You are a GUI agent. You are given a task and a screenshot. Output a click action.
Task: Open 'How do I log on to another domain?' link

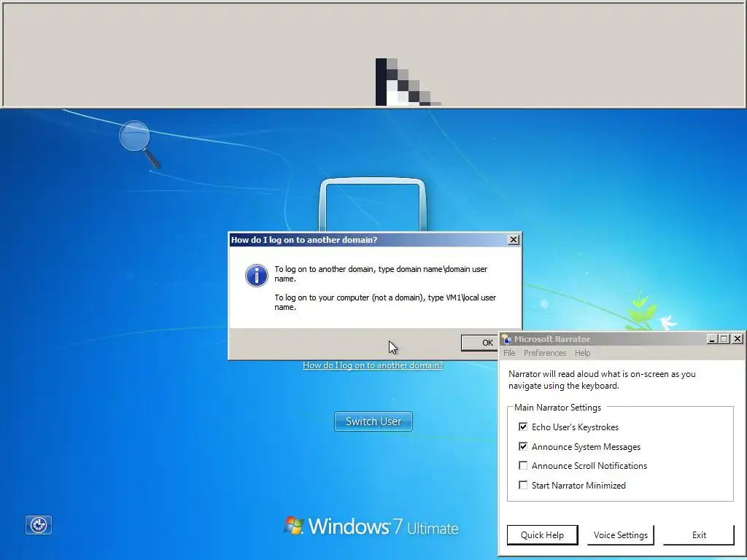click(373, 365)
